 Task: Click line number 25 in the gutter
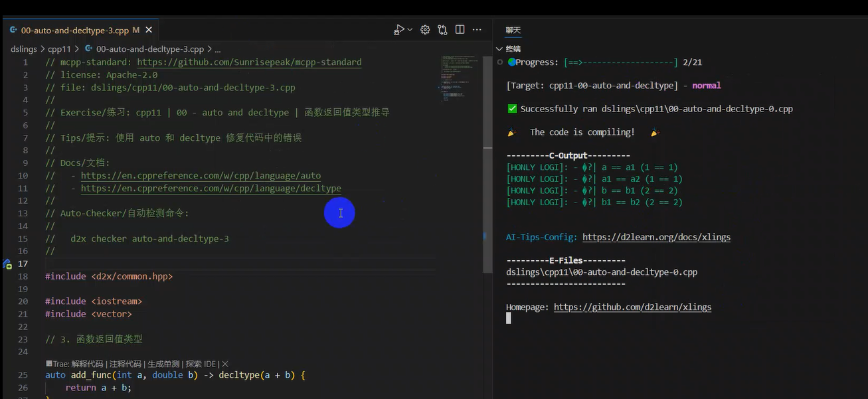pos(23,375)
